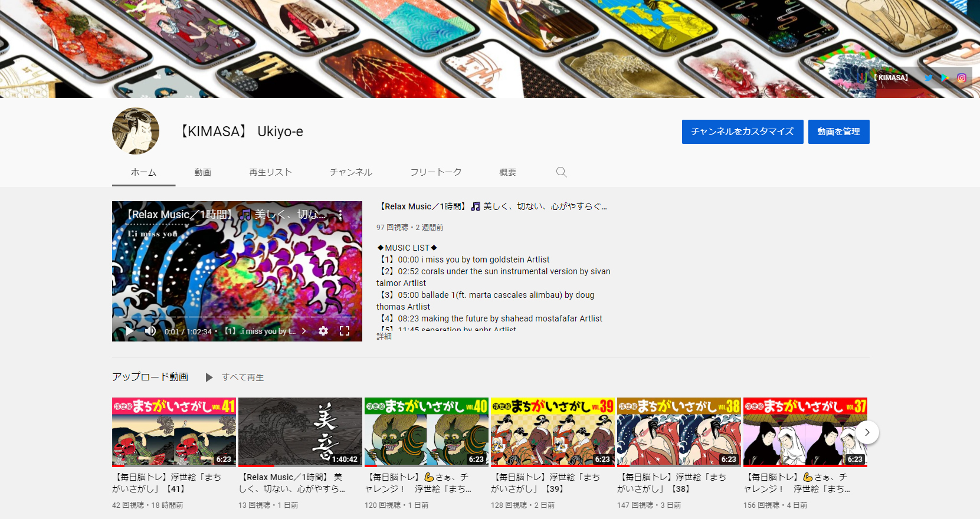The width and height of the screenshot is (980, 519).
Task: Open the video player settings gear
Action: point(323,331)
